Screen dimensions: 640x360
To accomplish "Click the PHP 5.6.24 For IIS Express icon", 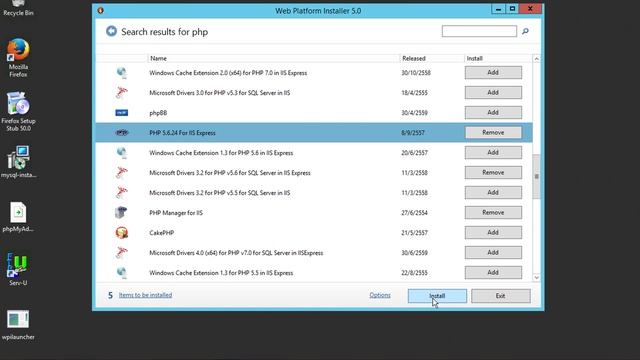I will (122, 133).
